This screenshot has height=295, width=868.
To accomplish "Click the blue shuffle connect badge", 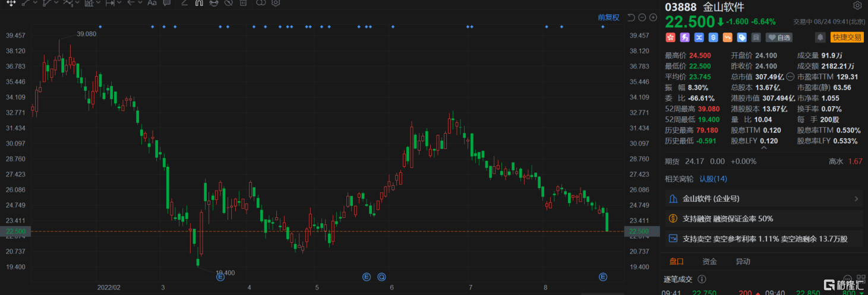I will tap(699, 37).
